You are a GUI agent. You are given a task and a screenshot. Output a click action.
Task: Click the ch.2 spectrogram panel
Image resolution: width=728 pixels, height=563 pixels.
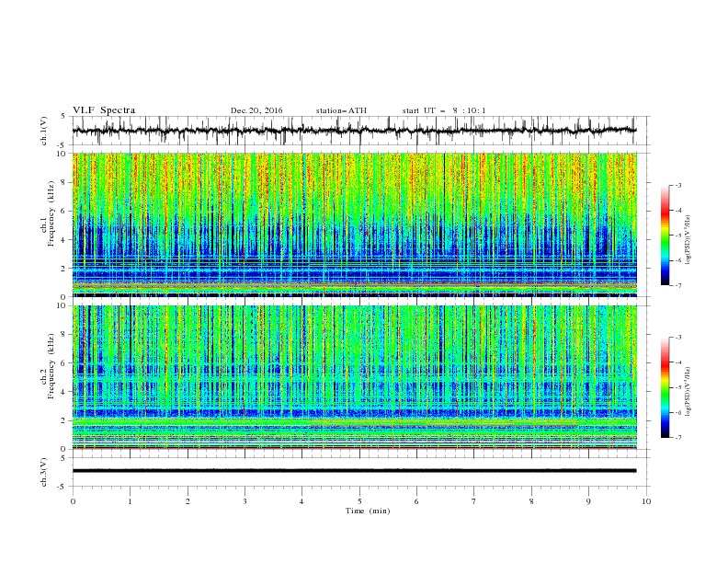pos(354,377)
